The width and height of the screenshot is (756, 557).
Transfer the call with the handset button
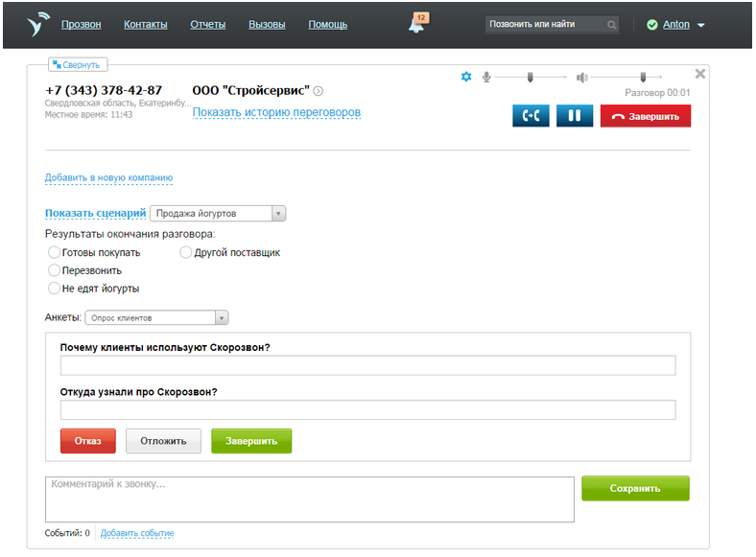[531, 116]
